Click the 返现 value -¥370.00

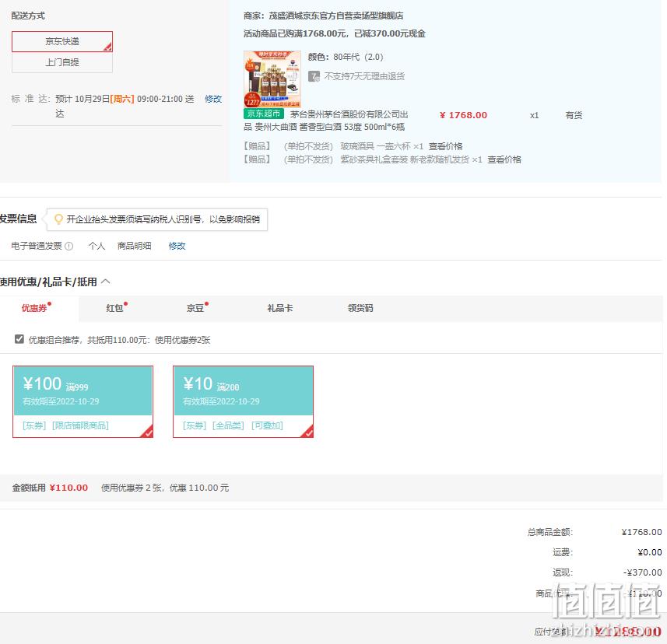642,572
